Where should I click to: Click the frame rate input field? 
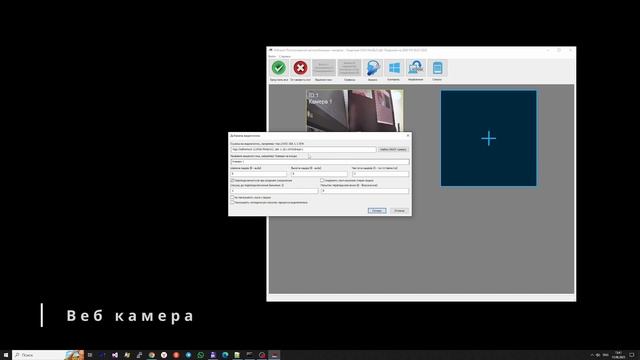(x=380, y=174)
